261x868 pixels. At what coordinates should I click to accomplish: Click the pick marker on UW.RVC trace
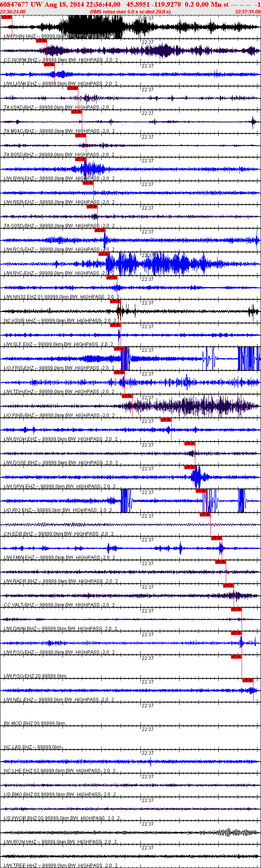pyautogui.click(x=104, y=254)
